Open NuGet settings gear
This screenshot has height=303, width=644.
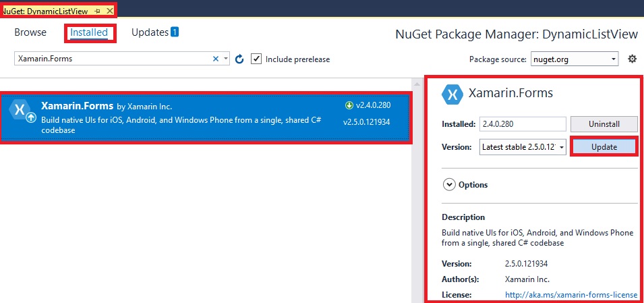[x=632, y=59]
